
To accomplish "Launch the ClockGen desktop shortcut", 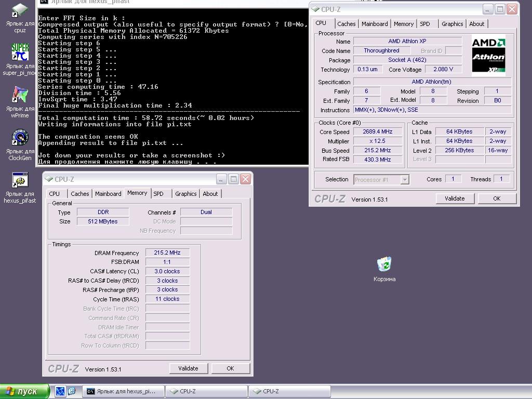I will [20, 145].
